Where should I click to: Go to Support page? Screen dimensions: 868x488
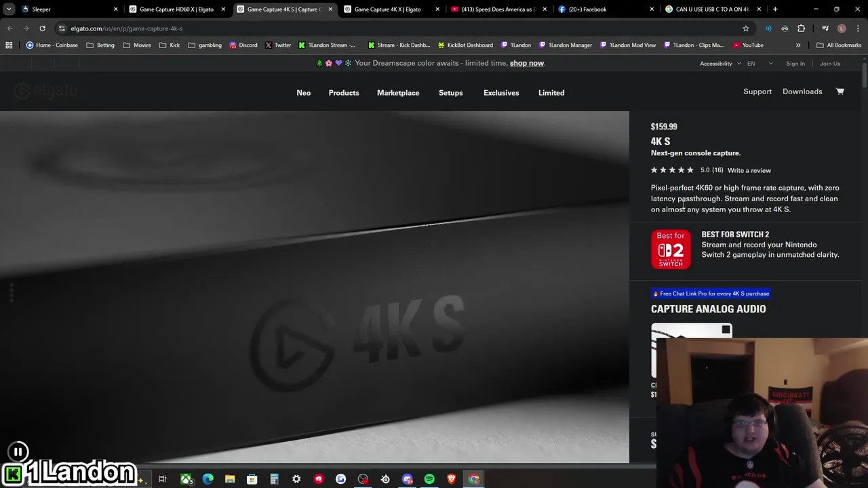(757, 91)
